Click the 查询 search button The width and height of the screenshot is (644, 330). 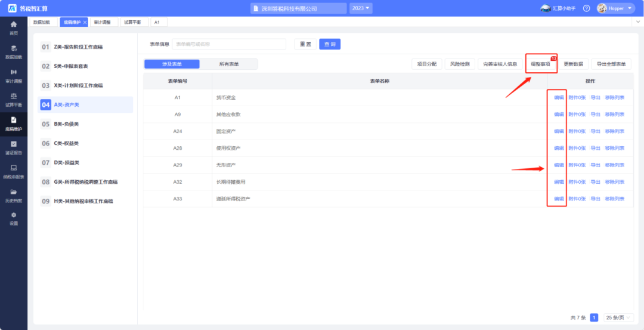point(330,44)
